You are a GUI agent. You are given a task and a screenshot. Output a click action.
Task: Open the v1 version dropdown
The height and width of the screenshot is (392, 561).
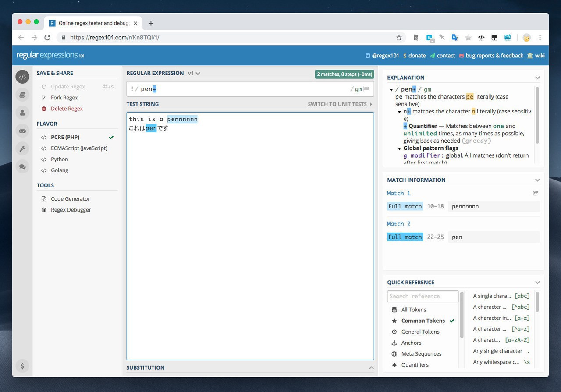194,73
